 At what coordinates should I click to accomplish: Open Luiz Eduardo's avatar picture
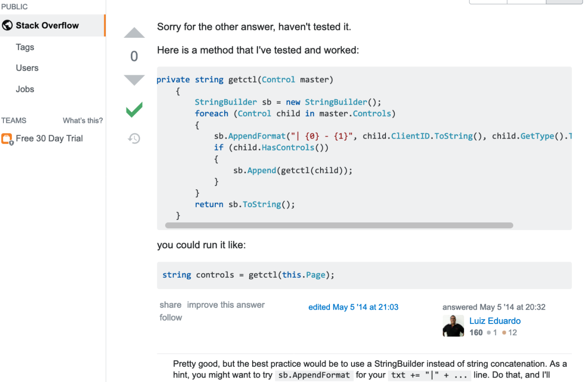[x=453, y=326]
